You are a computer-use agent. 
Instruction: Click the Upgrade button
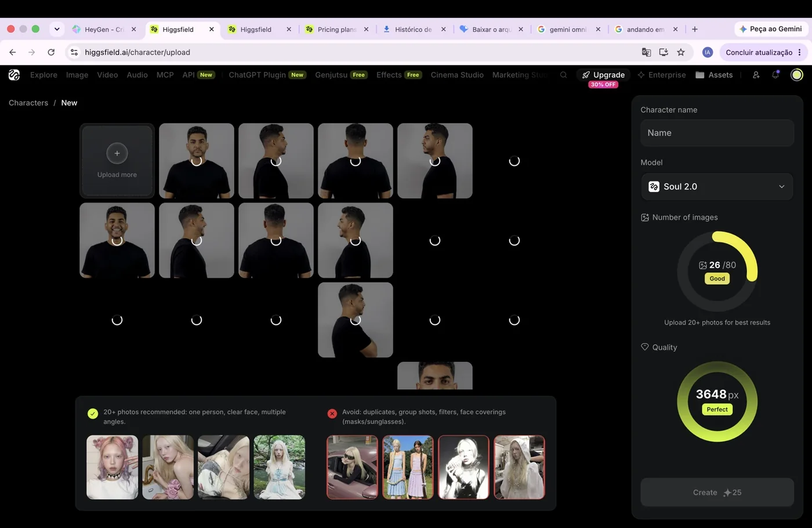point(604,75)
